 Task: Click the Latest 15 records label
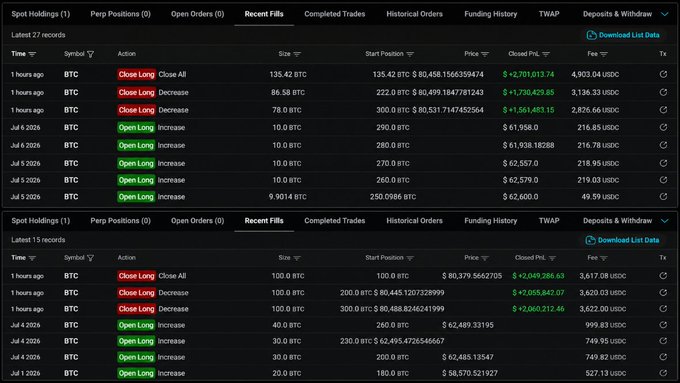[38, 239]
